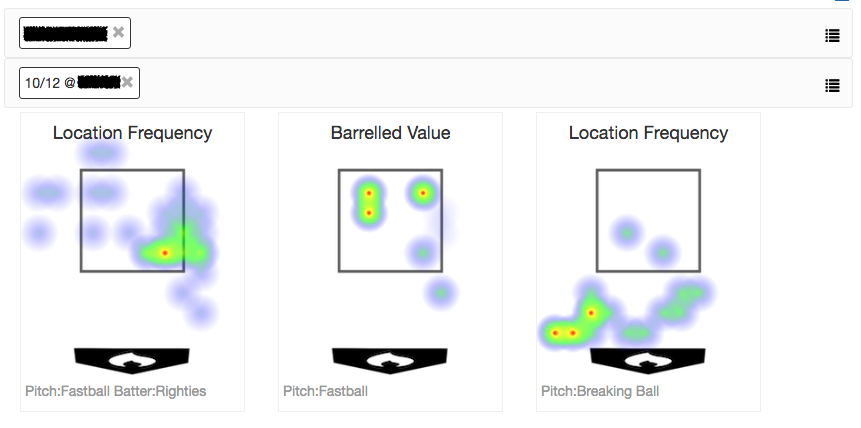
Task: Click the Pitch:Fastball Batter:Righties caption
Action: pyautogui.click(x=116, y=391)
